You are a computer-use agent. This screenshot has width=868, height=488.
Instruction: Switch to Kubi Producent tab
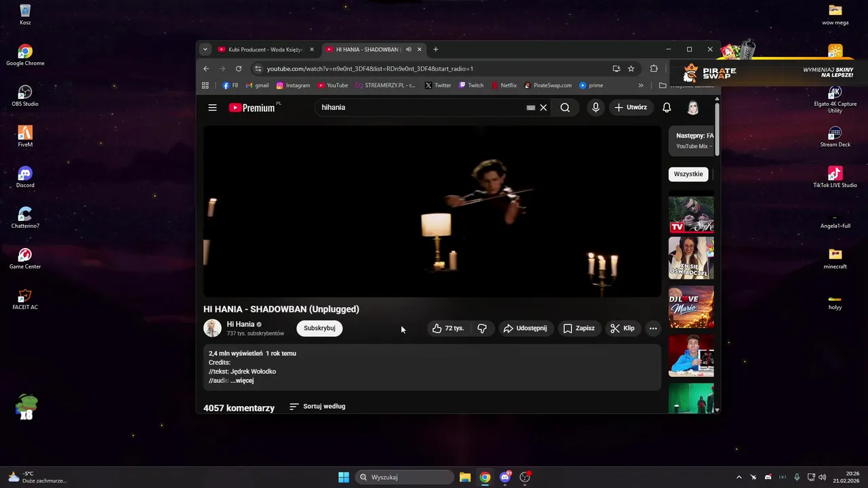tap(266, 49)
